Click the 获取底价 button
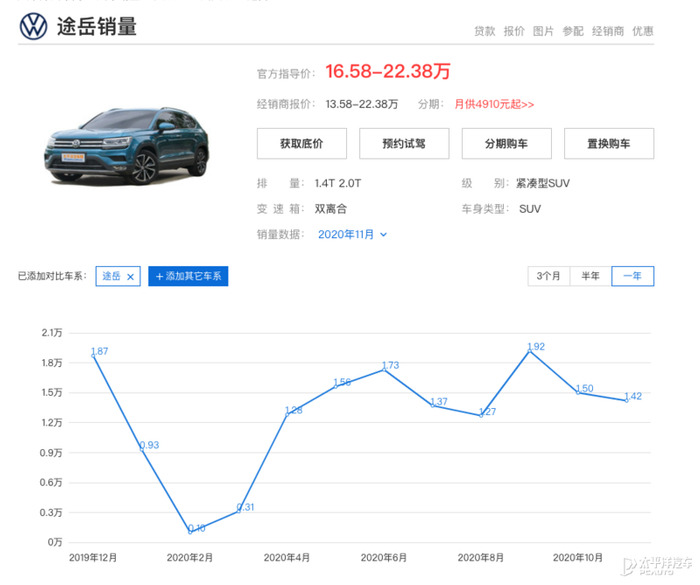700x585 pixels. [x=301, y=143]
